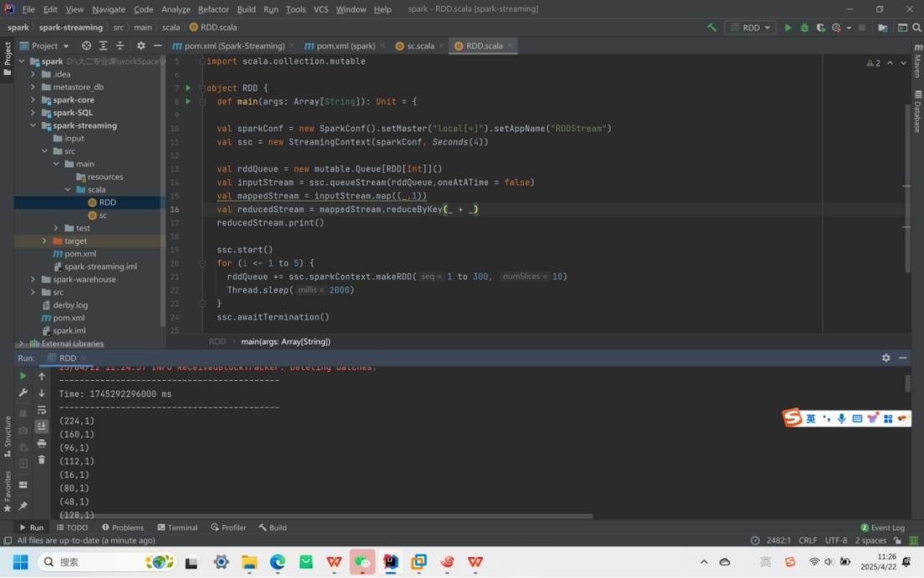Select spark-streaming.iml in project tree
This screenshot has height=578, width=924.
coord(100,267)
